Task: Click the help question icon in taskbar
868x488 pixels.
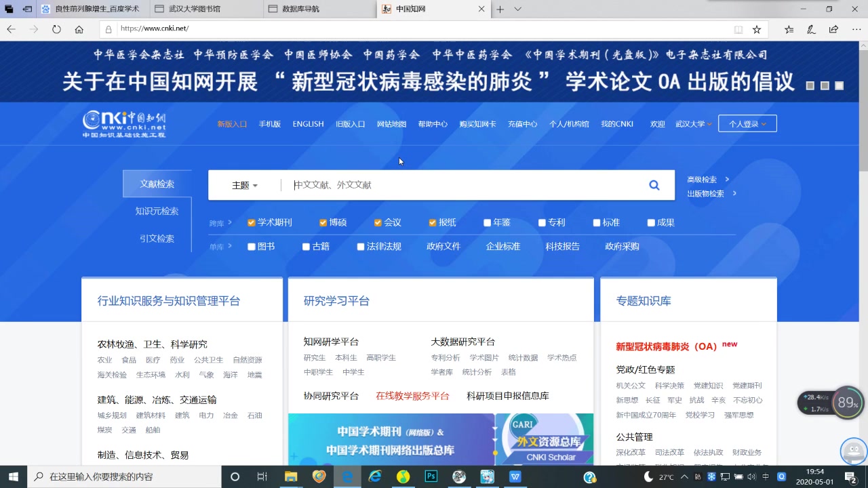Action: pyautogui.click(x=590, y=477)
